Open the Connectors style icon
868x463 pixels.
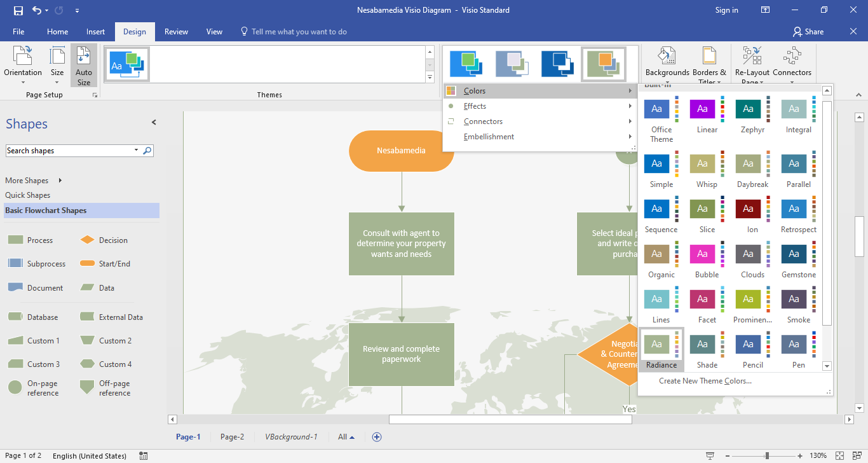(x=792, y=57)
